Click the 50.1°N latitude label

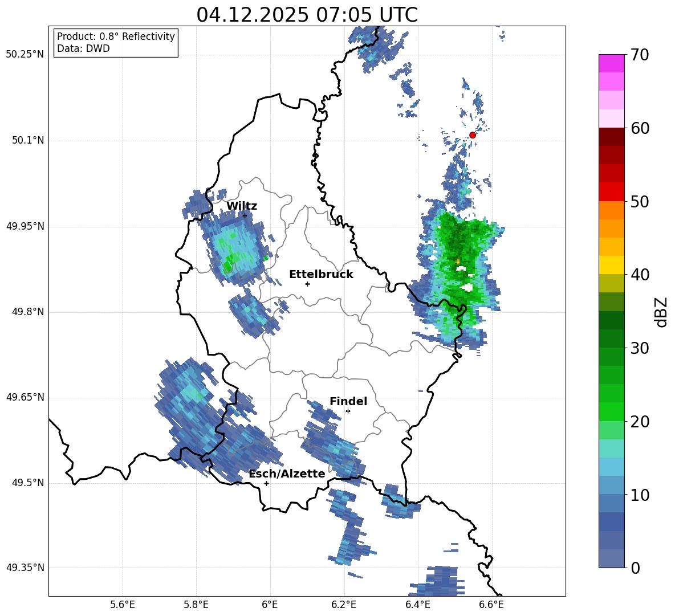(28, 140)
